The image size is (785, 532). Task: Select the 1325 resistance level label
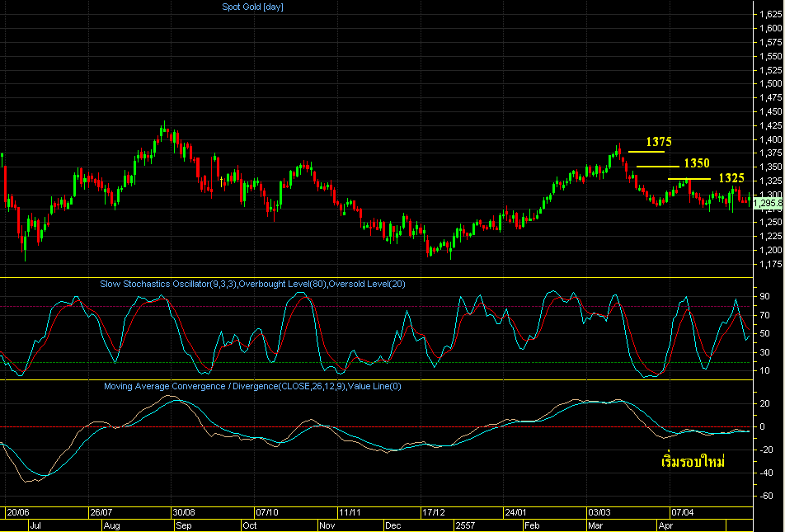pyautogui.click(x=731, y=178)
